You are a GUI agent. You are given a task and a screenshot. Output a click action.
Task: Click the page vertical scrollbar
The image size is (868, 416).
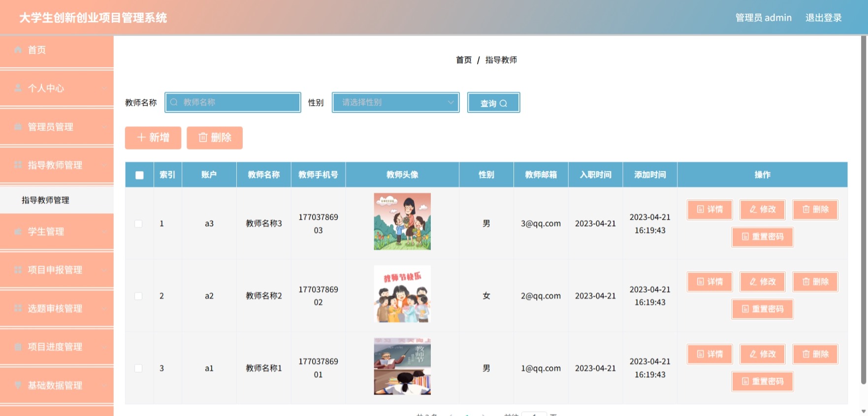tap(864, 209)
